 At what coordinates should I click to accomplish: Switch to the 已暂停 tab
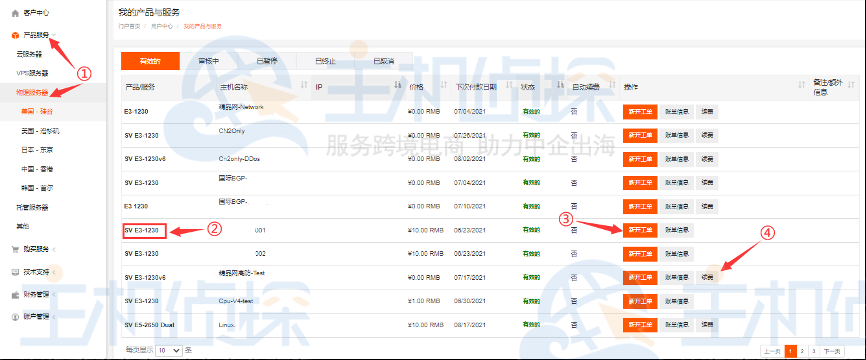tap(267, 61)
